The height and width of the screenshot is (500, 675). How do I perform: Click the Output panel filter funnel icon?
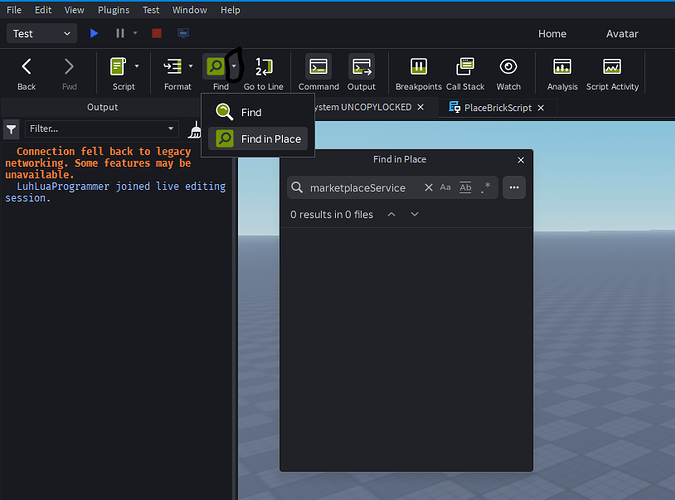[x=11, y=129]
